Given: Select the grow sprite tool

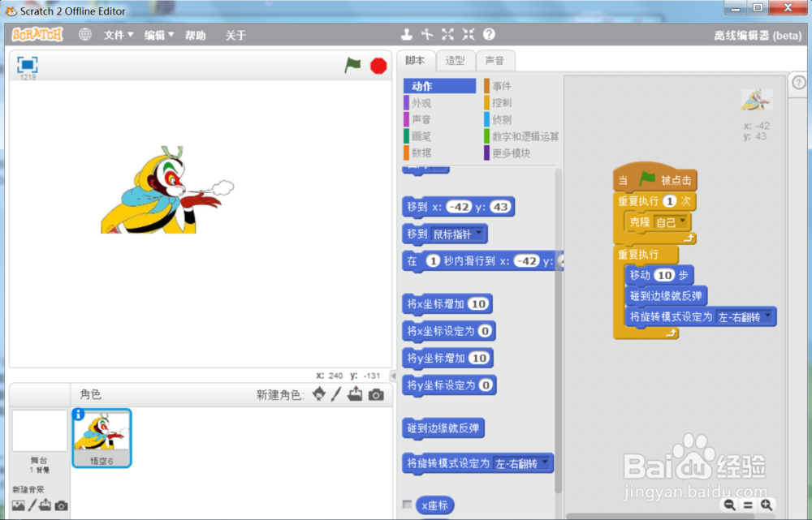Looking at the screenshot, I should click(x=447, y=35).
